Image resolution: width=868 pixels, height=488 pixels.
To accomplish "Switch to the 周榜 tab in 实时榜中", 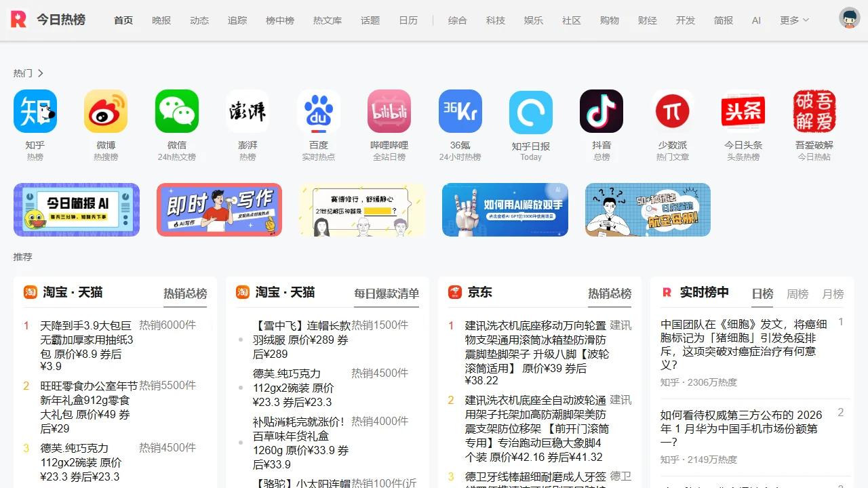I will point(797,294).
